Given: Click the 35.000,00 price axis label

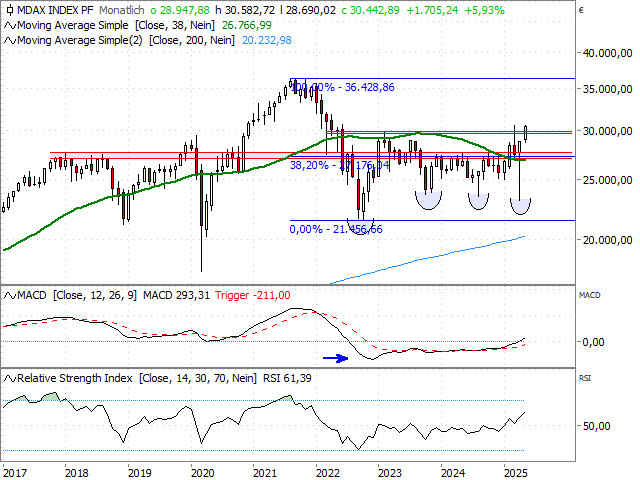Looking at the screenshot, I should tap(607, 89).
